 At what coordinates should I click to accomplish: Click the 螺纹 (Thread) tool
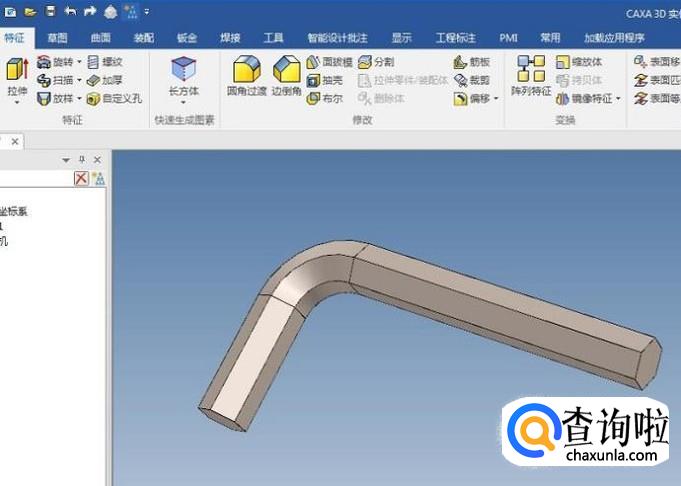(104, 62)
